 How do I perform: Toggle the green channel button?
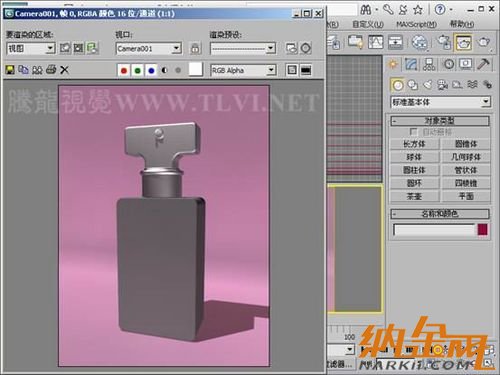coord(138,70)
